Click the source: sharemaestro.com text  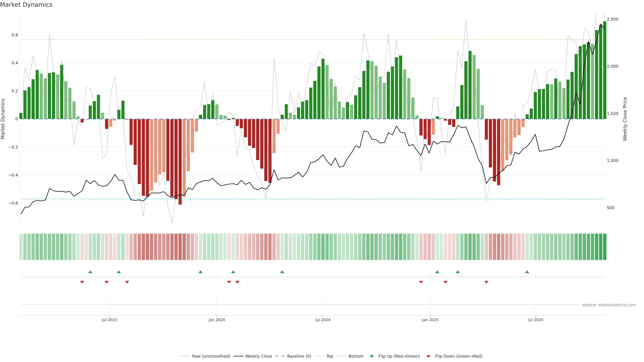tap(609, 305)
